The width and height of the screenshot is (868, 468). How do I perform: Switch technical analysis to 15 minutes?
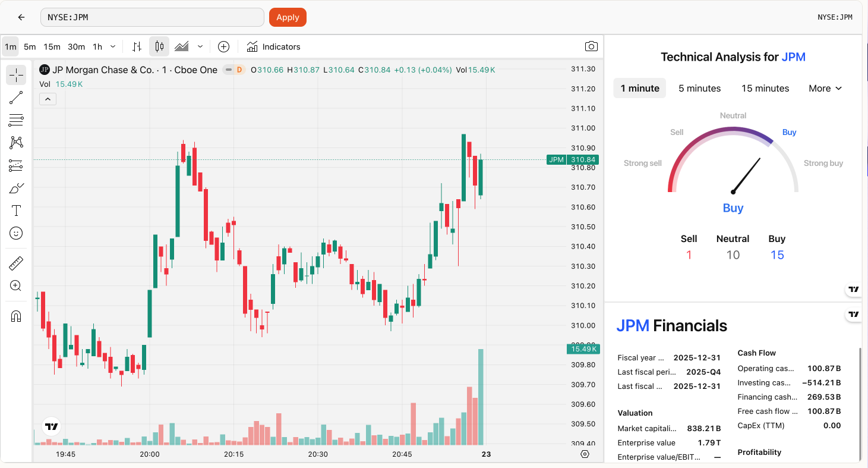coord(765,88)
